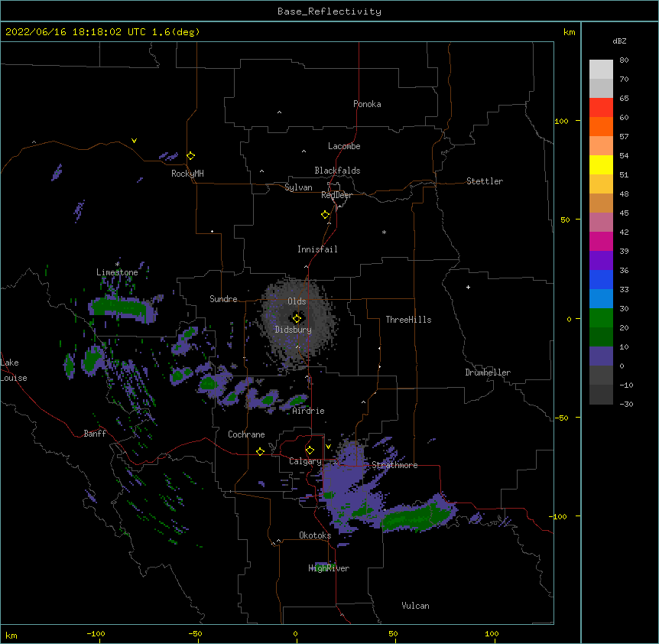Screen dimensions: 659x644
Task: Select the violet swatch between 39 and 36 dBZ
Action: [601, 261]
